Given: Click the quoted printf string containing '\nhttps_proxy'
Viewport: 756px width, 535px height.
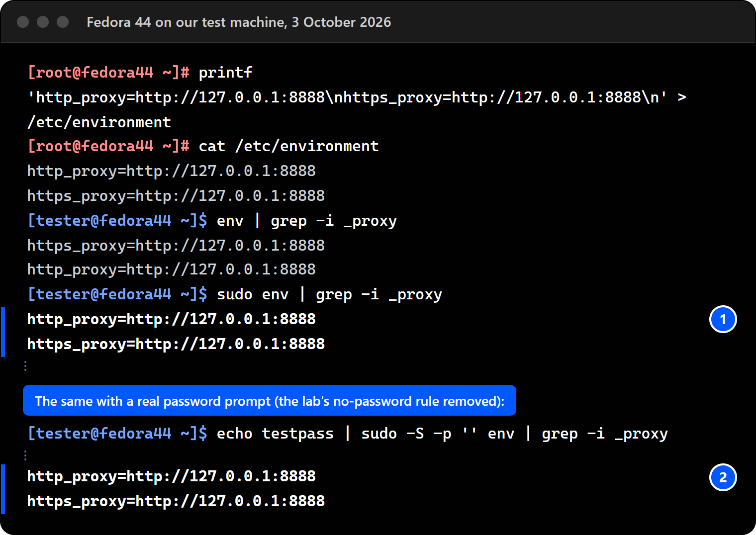Looking at the screenshot, I should coord(347,97).
